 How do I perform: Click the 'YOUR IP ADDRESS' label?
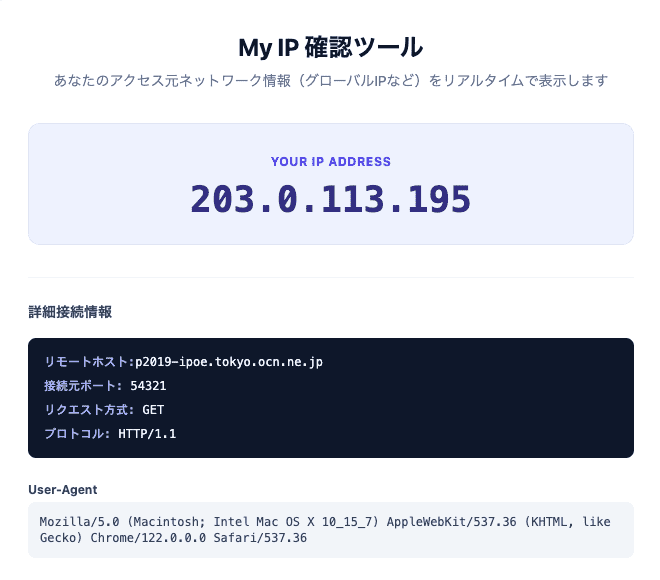(330, 162)
